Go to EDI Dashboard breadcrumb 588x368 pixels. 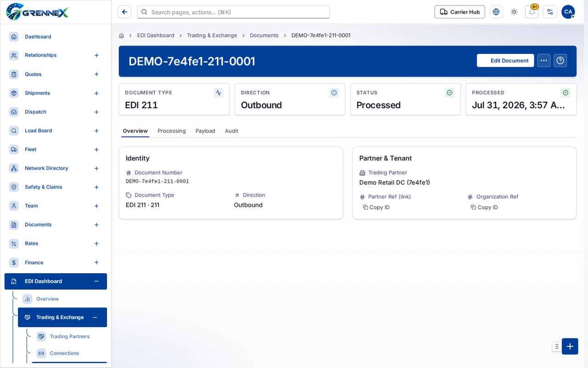(156, 35)
